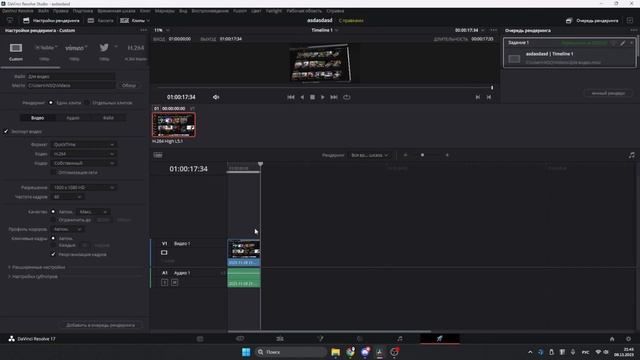
Task: Select Single clip render radio button
Action: pyautogui.click(x=51, y=103)
